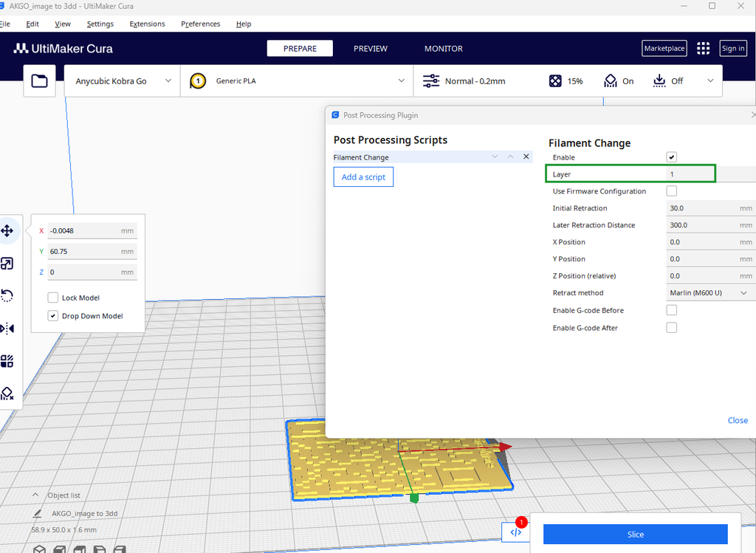756x553 pixels.
Task: Click the post-processing scripts indicator icon
Action: point(516,532)
